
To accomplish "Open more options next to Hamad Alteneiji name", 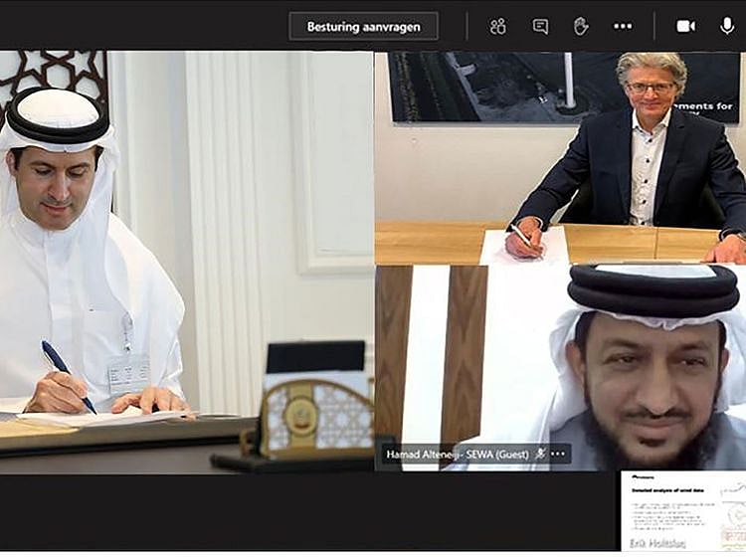I will click(x=558, y=454).
